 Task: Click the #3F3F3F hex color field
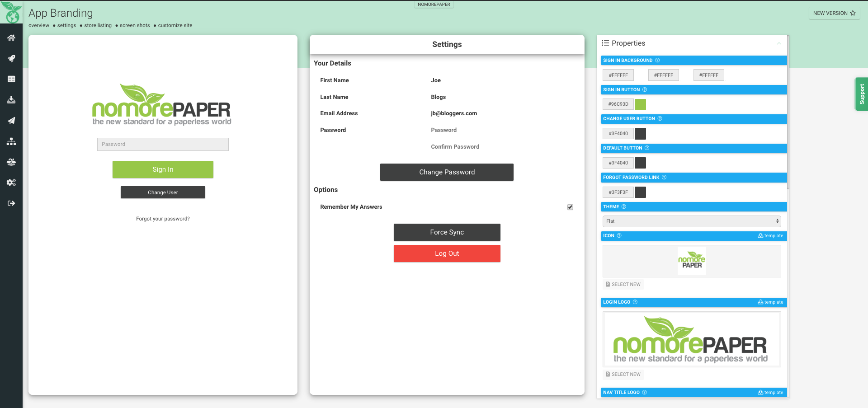coord(618,192)
